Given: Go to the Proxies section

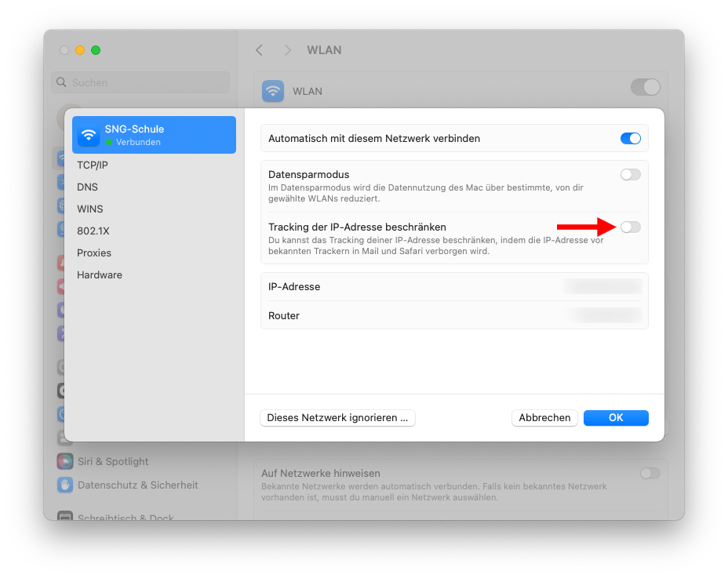Looking at the screenshot, I should point(94,253).
